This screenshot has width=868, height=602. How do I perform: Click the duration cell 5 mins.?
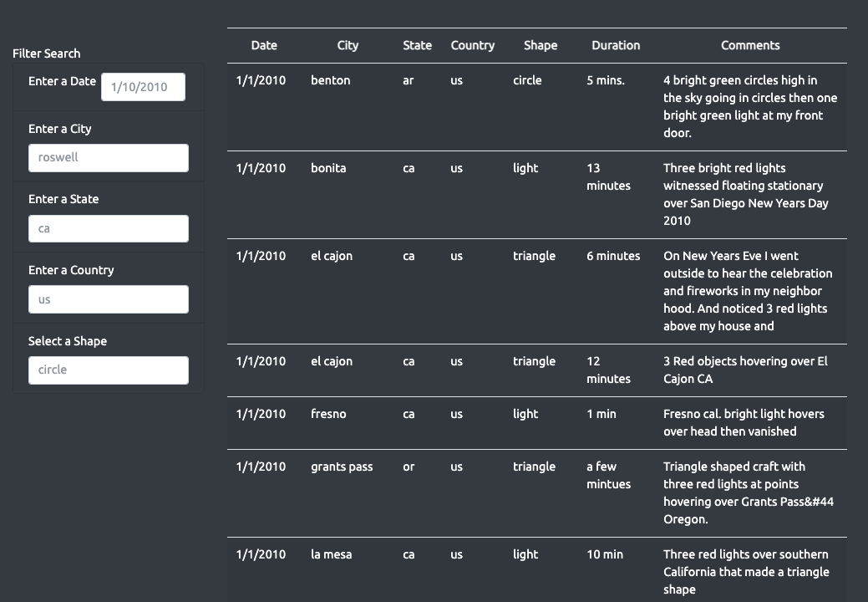point(606,80)
